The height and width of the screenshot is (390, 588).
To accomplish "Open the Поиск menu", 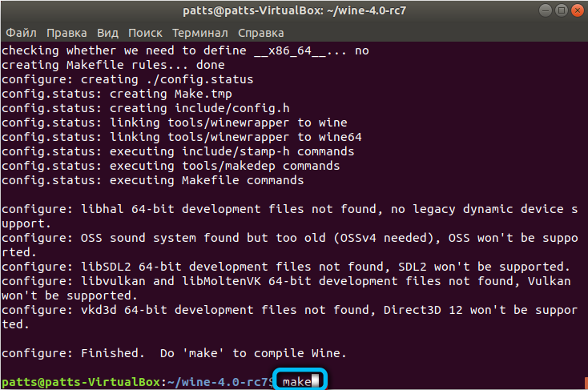I will (x=145, y=33).
